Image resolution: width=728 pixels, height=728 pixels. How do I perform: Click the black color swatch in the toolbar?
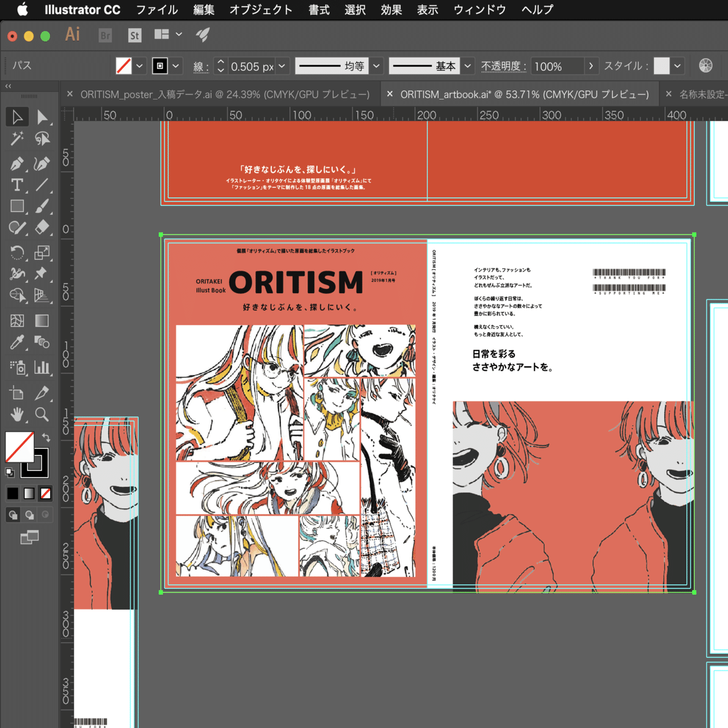(13, 493)
